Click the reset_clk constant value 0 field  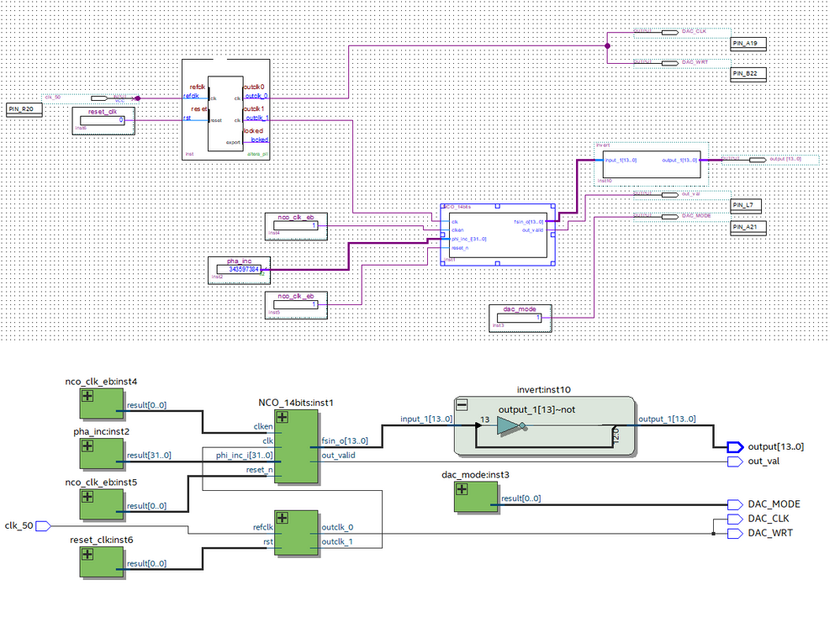tap(103, 120)
